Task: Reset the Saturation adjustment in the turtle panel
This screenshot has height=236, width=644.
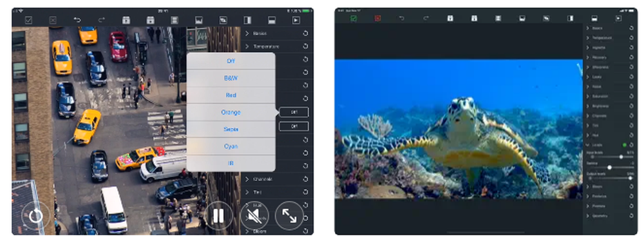Action: [631, 97]
